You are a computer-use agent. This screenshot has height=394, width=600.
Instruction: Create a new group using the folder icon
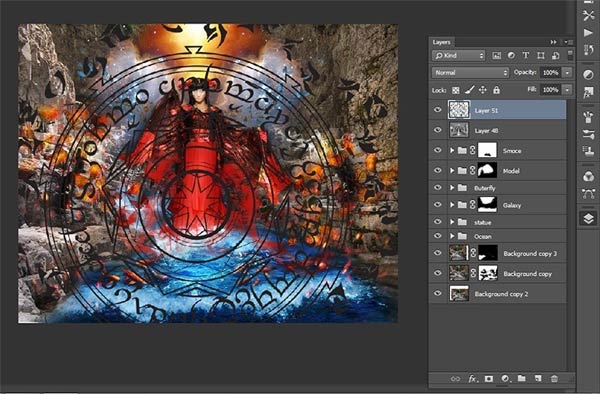(x=522, y=378)
